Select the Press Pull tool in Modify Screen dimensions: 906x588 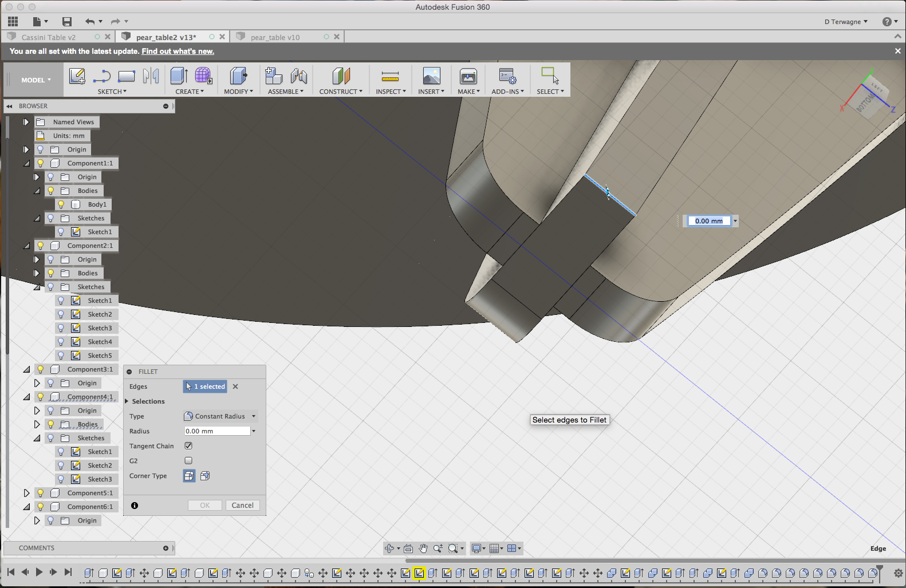tap(238, 76)
